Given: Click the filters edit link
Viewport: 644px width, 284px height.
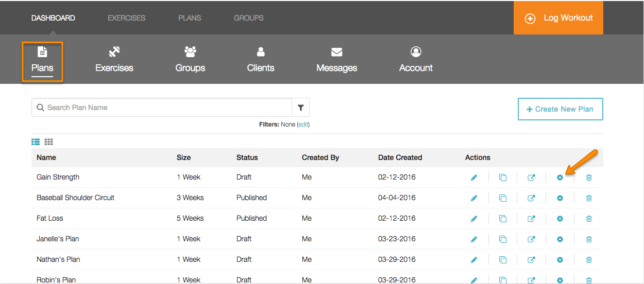Looking at the screenshot, I should coord(303,125).
